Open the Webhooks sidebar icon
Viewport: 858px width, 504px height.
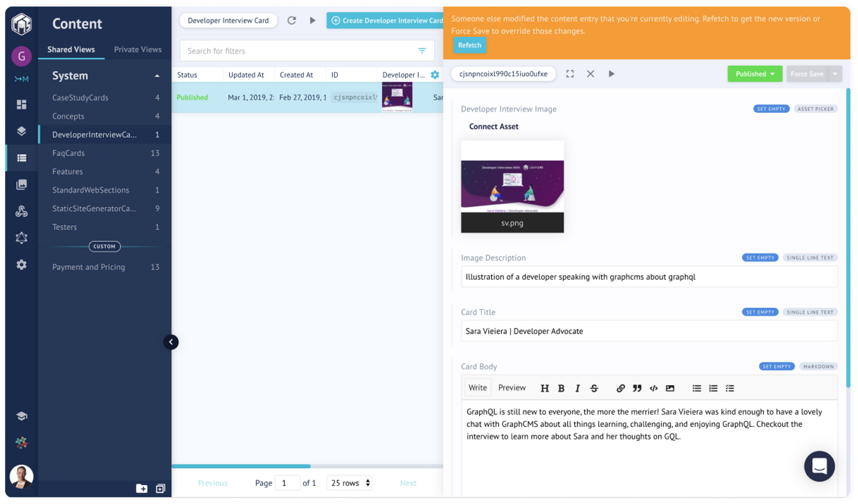[x=21, y=211]
